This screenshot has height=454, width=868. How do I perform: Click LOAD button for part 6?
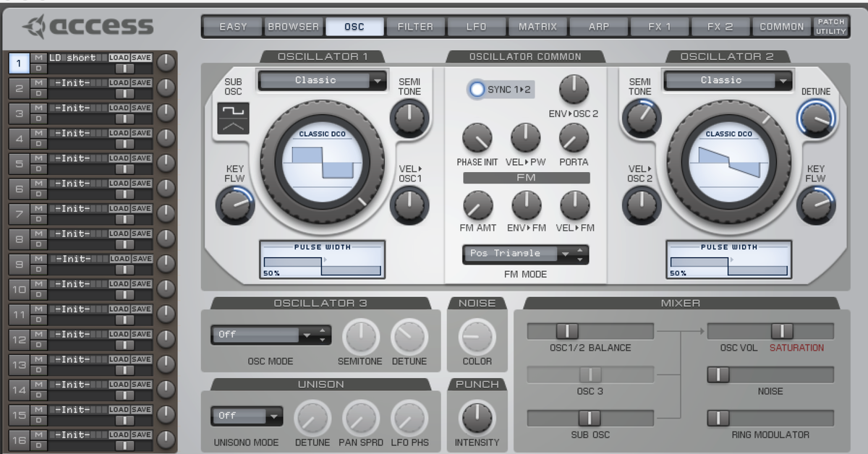tap(119, 183)
